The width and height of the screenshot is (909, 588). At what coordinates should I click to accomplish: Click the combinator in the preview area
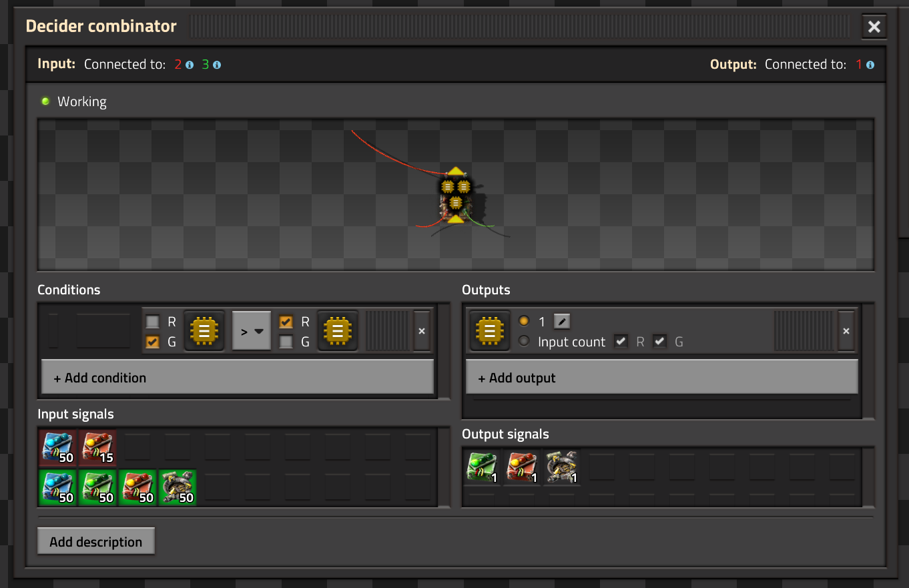tap(455, 196)
